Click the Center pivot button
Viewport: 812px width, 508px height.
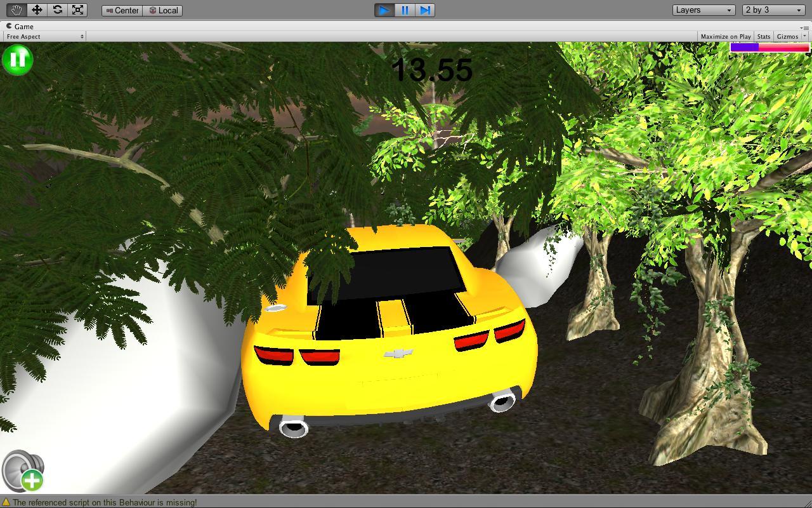121,10
